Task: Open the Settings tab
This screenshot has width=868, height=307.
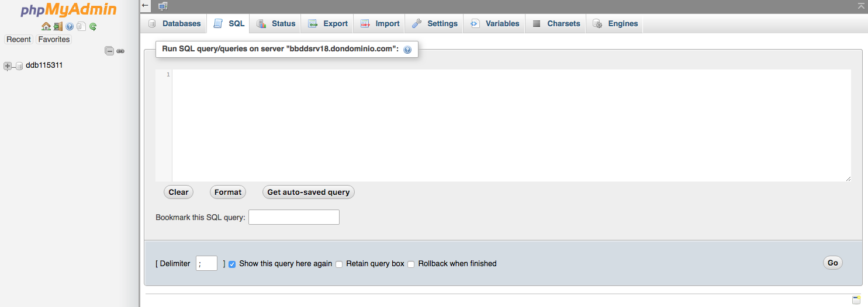Action: click(x=435, y=23)
